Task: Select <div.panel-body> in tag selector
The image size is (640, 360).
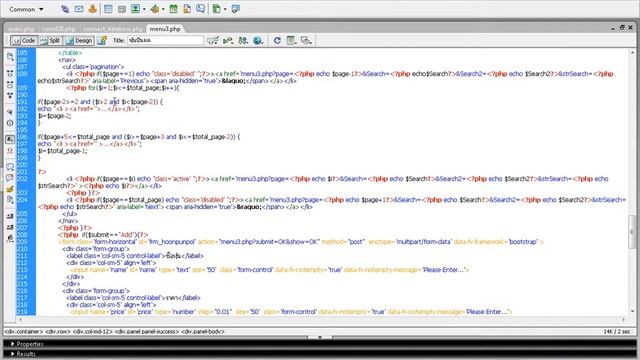Action: pos(203,331)
